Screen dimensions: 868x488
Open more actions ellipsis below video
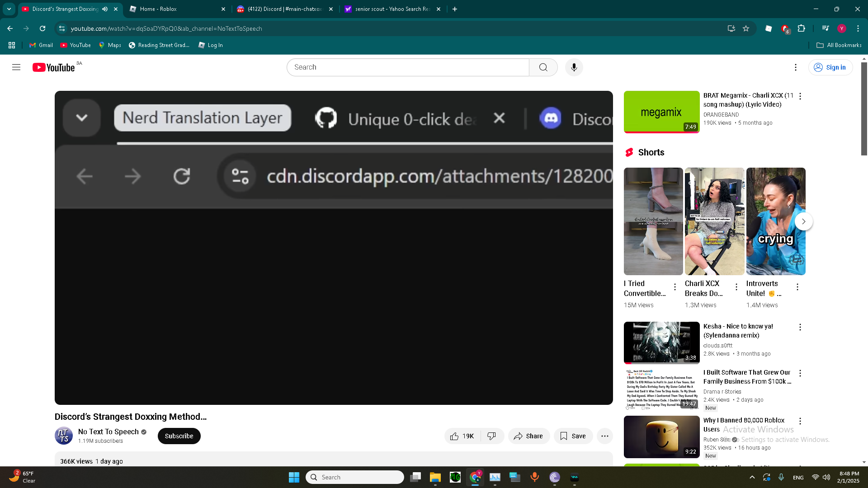coord(604,436)
